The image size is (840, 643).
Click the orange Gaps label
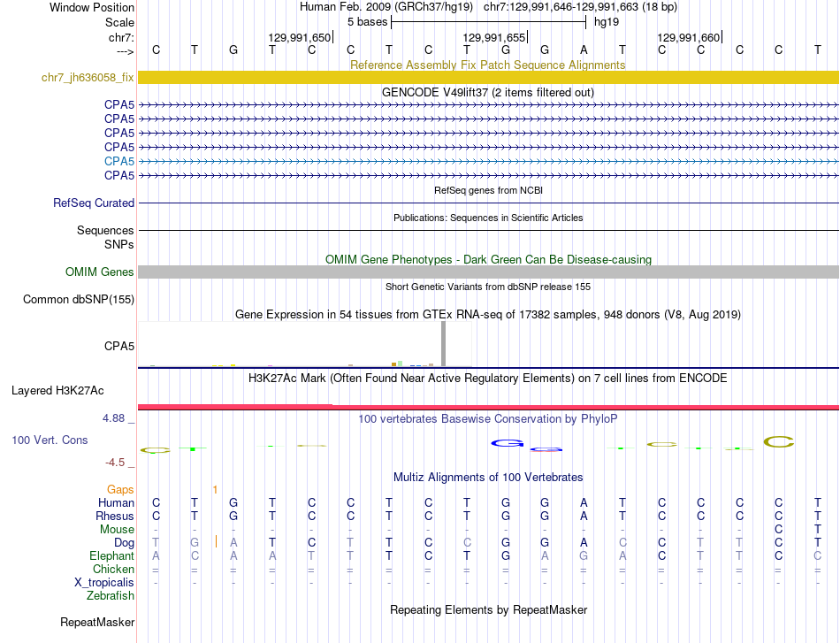click(120, 490)
